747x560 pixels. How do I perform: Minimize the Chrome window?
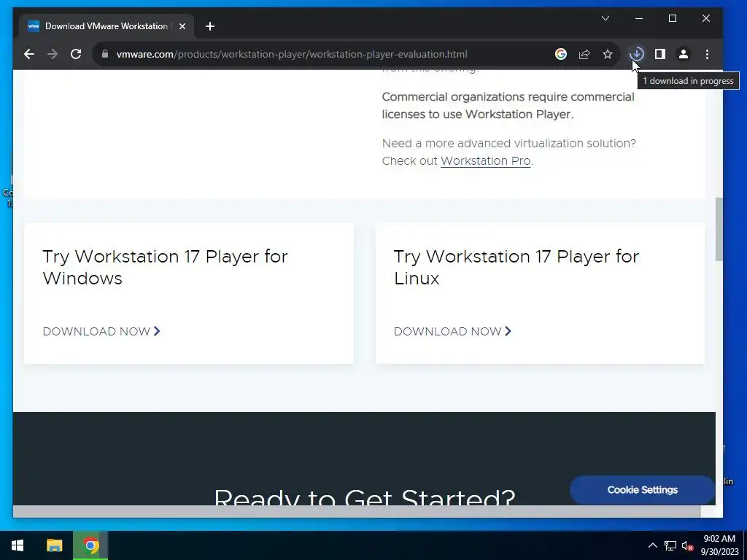tap(639, 18)
